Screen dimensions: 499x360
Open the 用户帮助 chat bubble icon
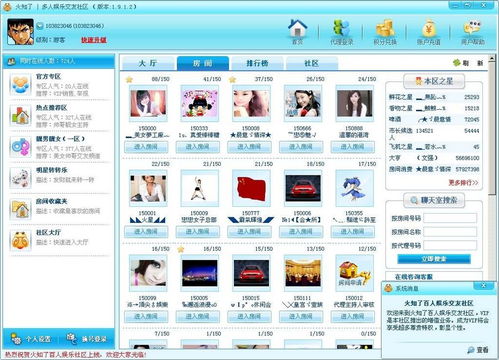pyautogui.click(x=473, y=32)
